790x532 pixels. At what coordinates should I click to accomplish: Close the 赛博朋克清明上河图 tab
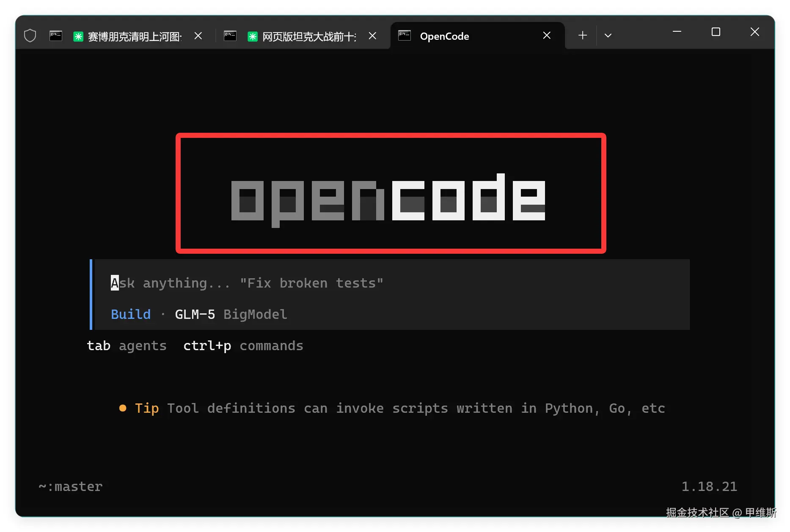tap(198, 36)
